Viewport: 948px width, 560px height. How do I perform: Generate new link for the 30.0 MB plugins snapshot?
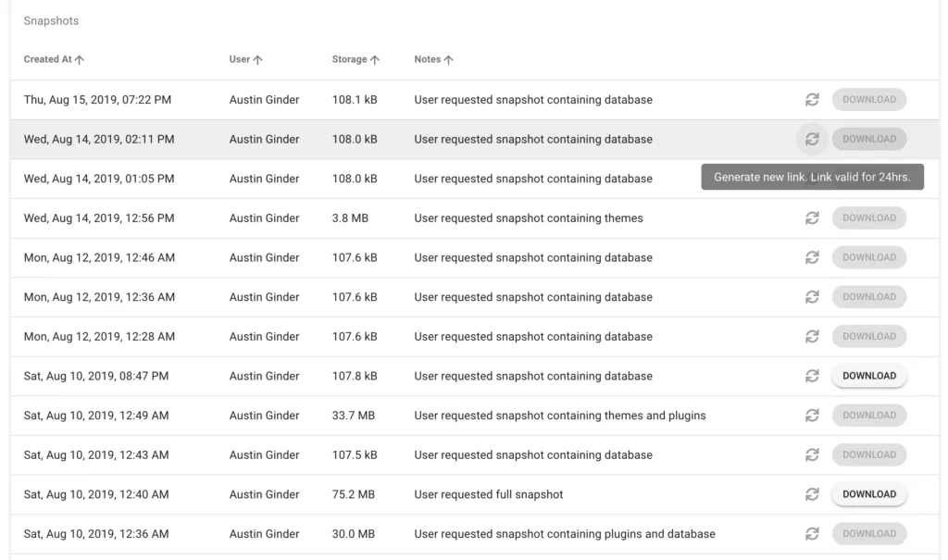pyautogui.click(x=812, y=534)
